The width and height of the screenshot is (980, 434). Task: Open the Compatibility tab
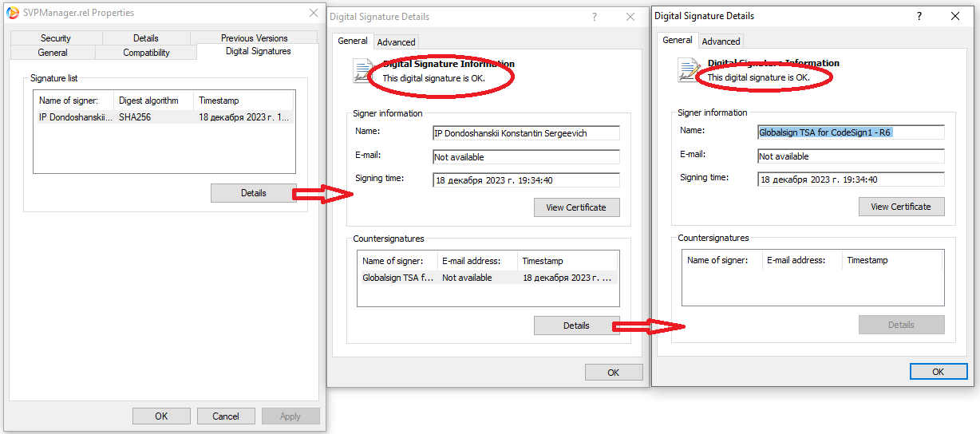146,53
